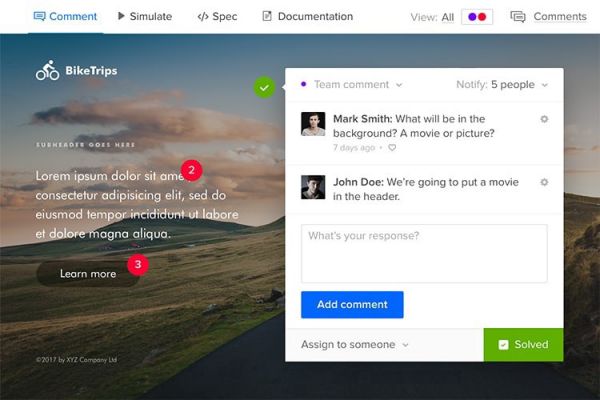Open comment marker number 3
This screenshot has height=400, width=600.
(x=138, y=265)
